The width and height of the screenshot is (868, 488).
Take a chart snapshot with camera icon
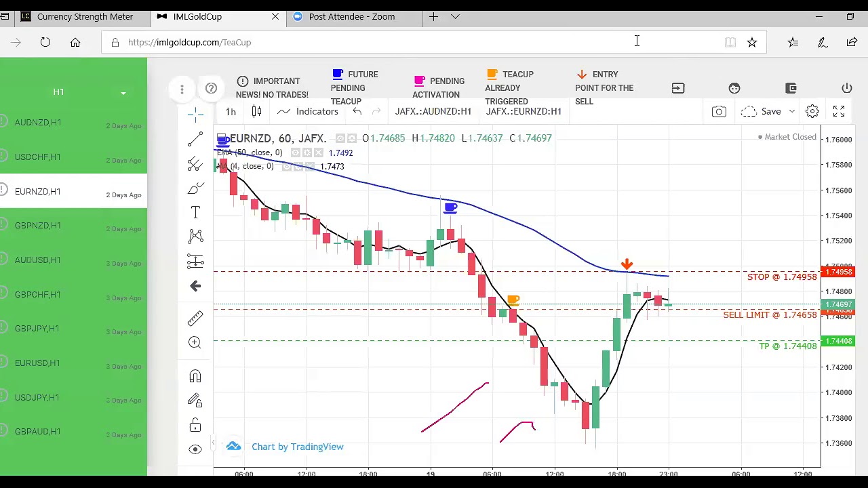point(719,111)
